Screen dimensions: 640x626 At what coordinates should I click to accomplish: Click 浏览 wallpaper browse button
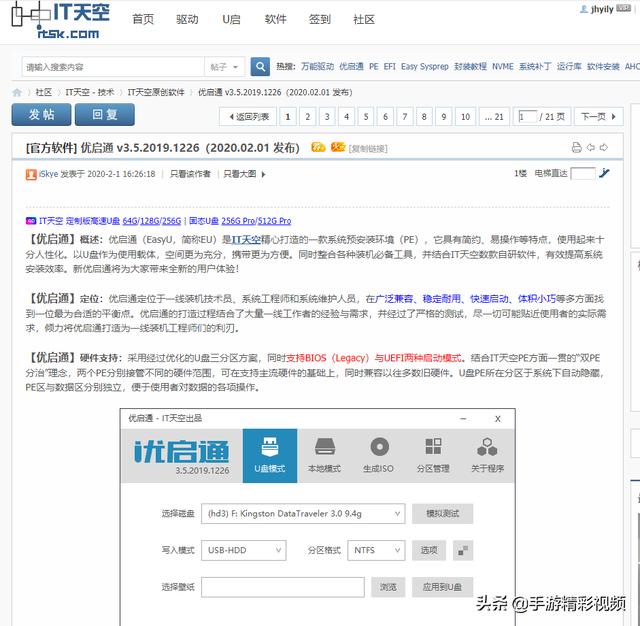coord(388,587)
